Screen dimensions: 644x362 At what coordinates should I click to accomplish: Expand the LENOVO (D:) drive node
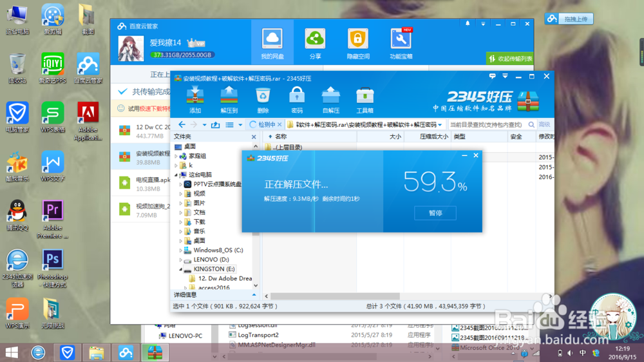pyautogui.click(x=181, y=260)
